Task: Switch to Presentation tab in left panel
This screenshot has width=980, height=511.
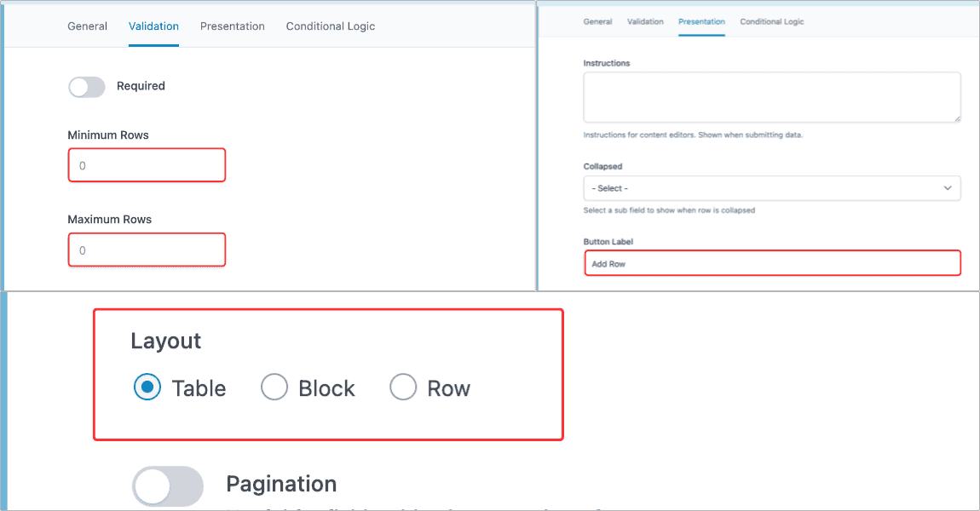Action: pyautogui.click(x=233, y=26)
